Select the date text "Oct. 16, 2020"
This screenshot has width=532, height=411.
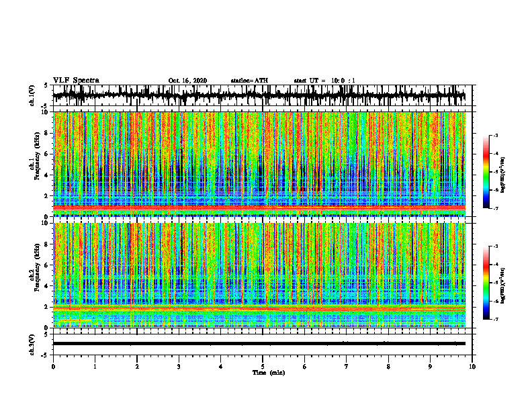[x=187, y=81]
